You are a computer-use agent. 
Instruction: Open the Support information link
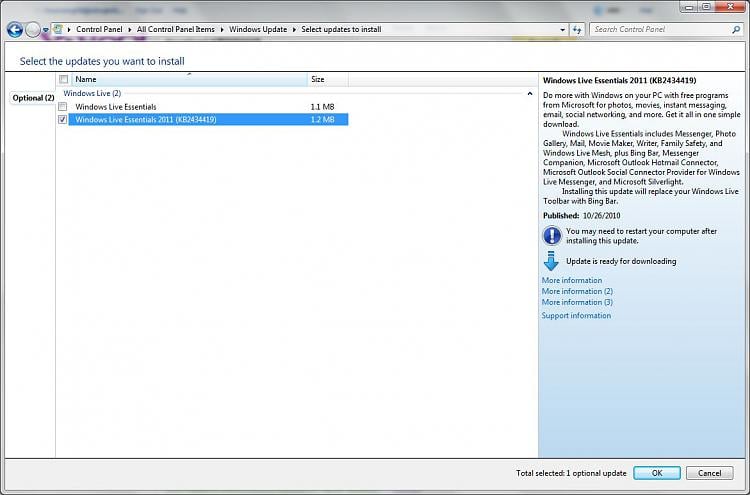(x=576, y=316)
